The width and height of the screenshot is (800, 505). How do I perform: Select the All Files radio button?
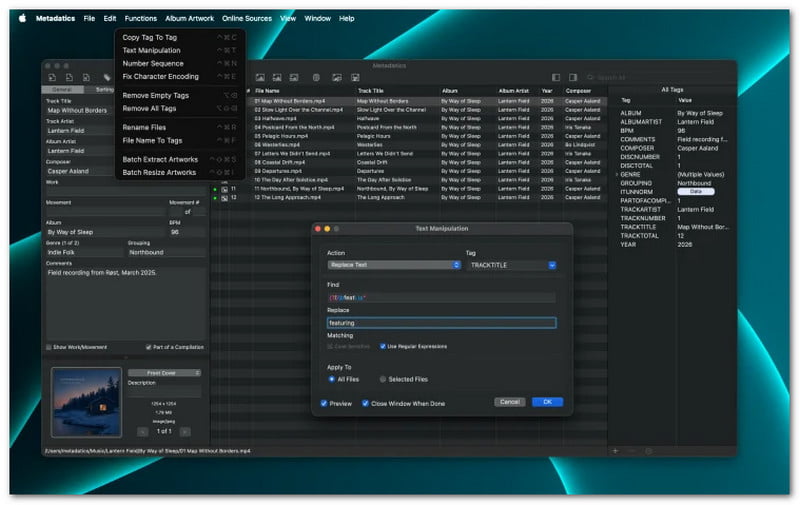332,379
